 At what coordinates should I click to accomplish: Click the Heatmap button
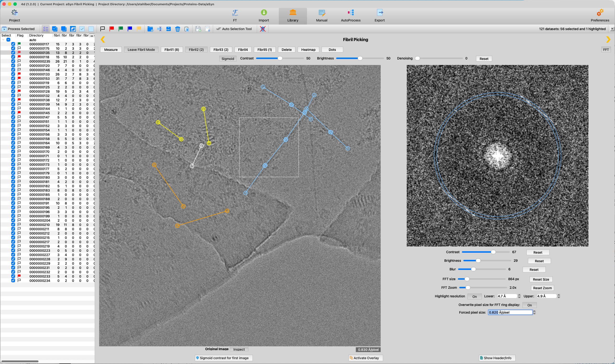(x=308, y=49)
